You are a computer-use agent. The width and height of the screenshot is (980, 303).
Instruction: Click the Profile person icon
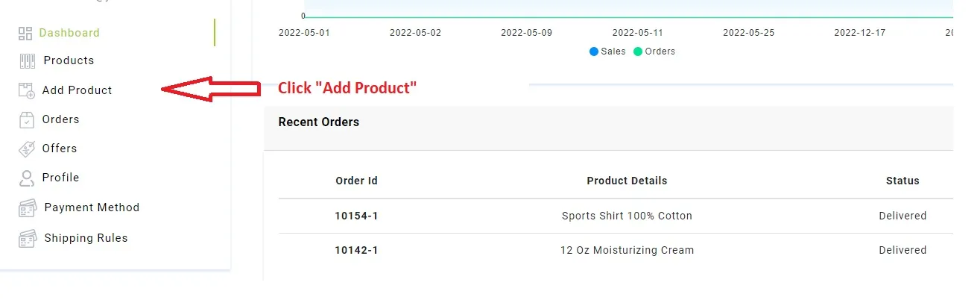27,178
